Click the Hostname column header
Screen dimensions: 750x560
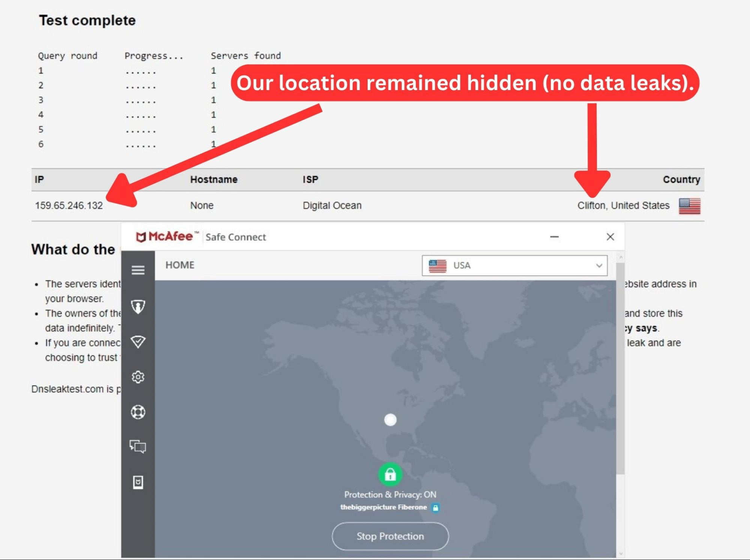click(x=214, y=179)
